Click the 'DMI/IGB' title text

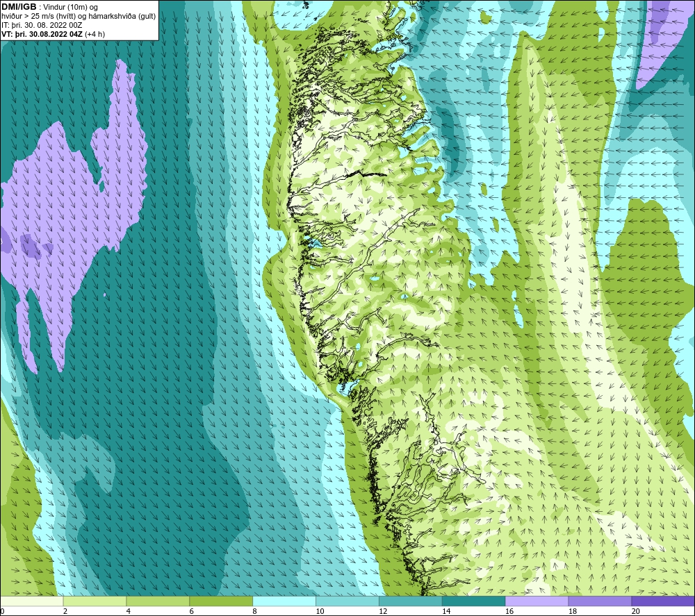click(19, 7)
